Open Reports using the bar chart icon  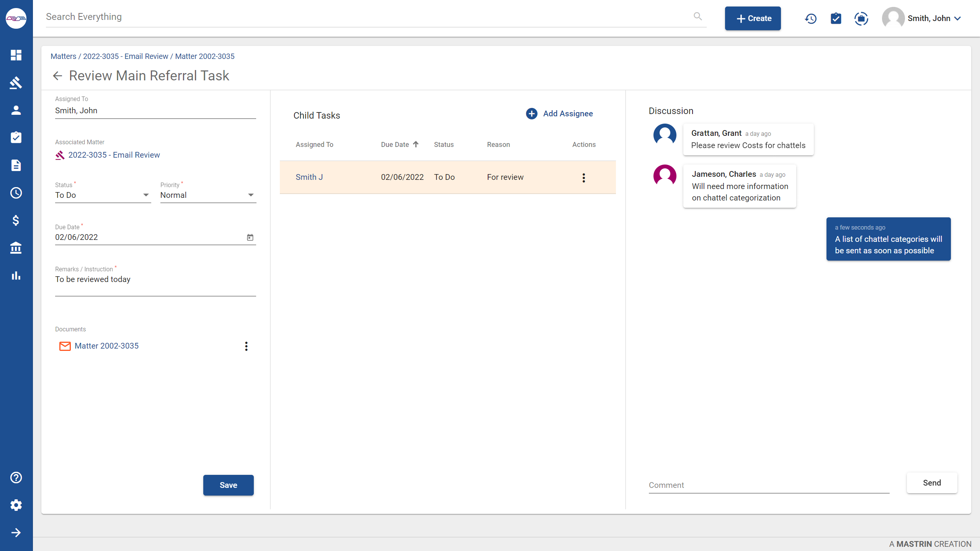(x=16, y=275)
